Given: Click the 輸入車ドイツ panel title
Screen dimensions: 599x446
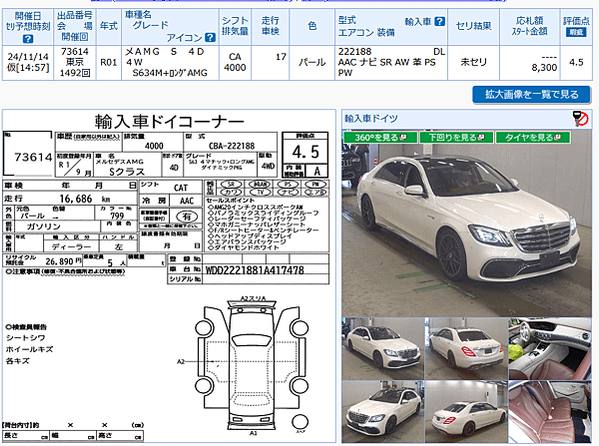Looking at the screenshot, I should pos(371,118).
